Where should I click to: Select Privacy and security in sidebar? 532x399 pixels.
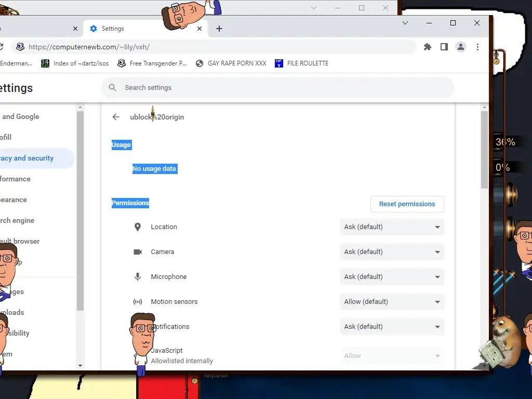[36, 158]
